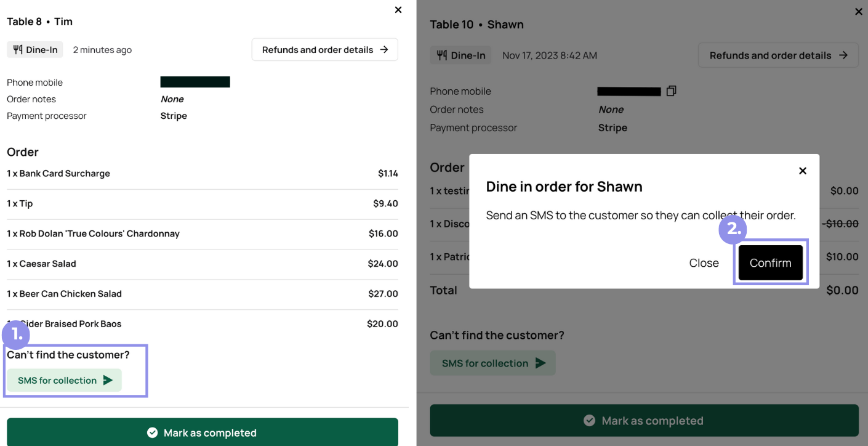Mark Table 8 order as completed

pyautogui.click(x=202, y=432)
